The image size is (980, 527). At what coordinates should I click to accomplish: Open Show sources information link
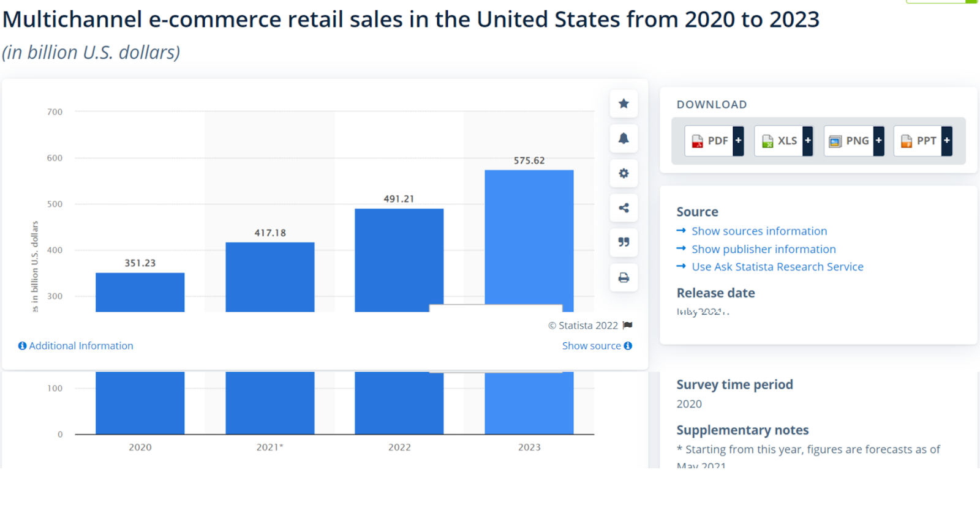point(759,231)
